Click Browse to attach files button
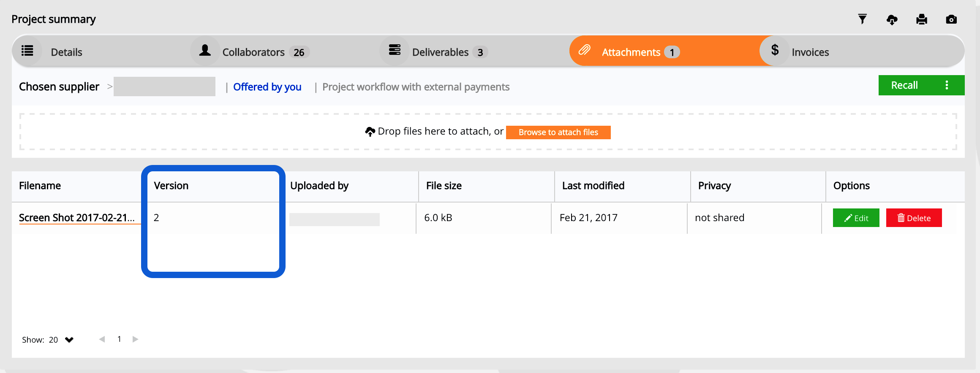980x373 pixels. (558, 132)
